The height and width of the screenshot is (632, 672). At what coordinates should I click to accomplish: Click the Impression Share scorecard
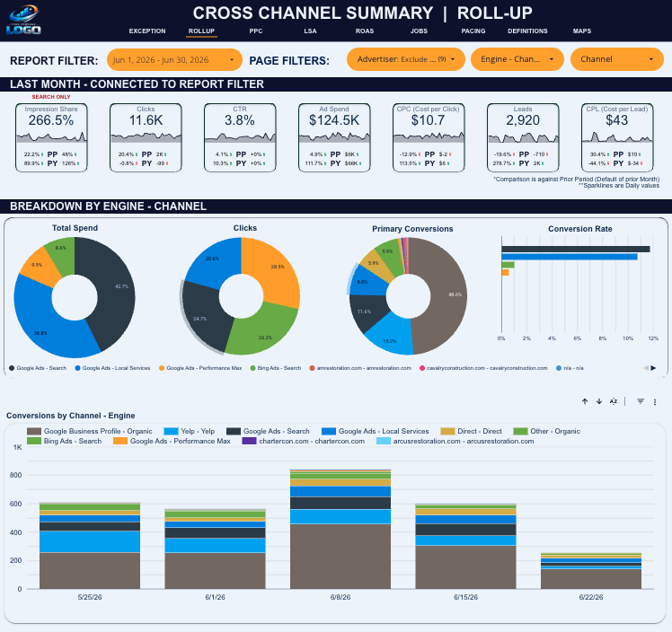click(51, 137)
